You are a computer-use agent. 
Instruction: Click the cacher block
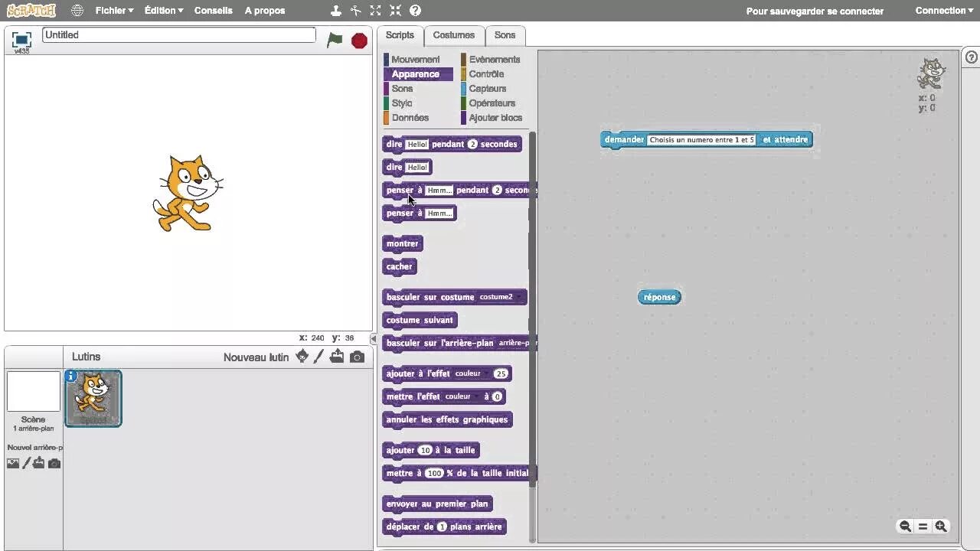point(400,266)
